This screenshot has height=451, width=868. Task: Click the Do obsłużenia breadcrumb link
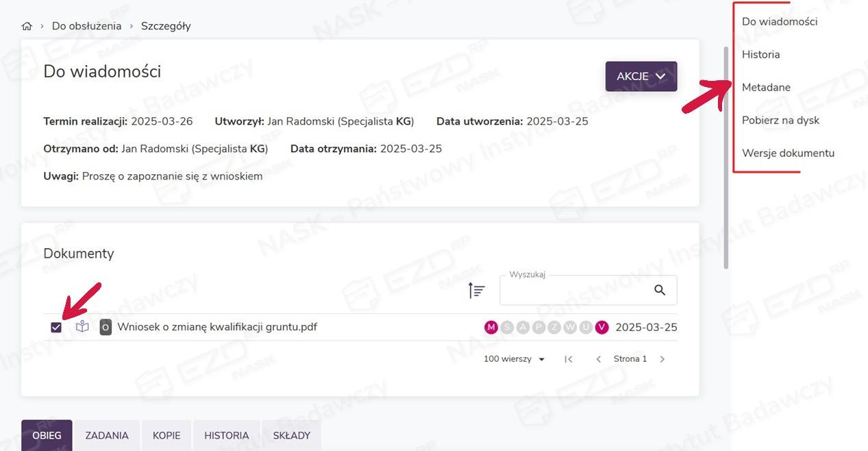[x=86, y=26]
